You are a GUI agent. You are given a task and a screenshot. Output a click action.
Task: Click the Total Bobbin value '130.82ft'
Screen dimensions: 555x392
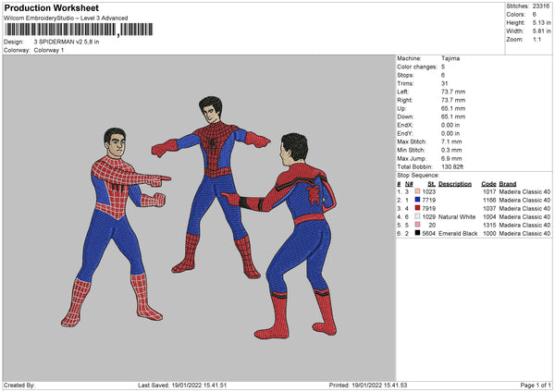tap(452, 167)
